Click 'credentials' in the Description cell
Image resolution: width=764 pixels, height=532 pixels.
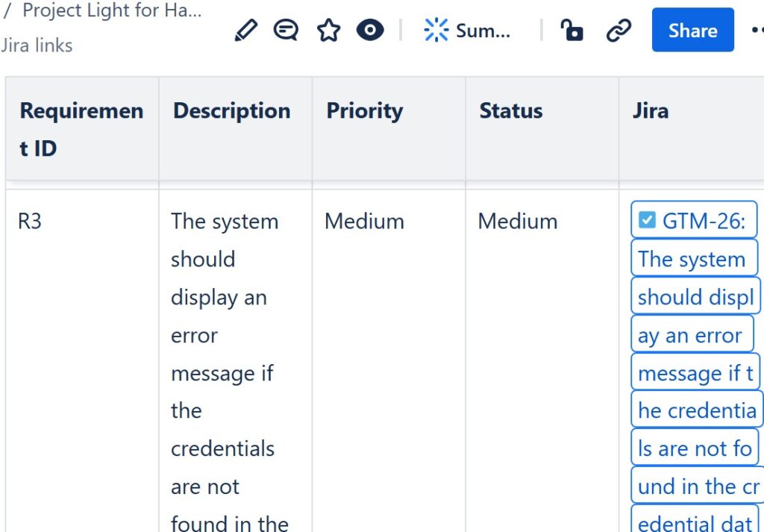[222, 448]
